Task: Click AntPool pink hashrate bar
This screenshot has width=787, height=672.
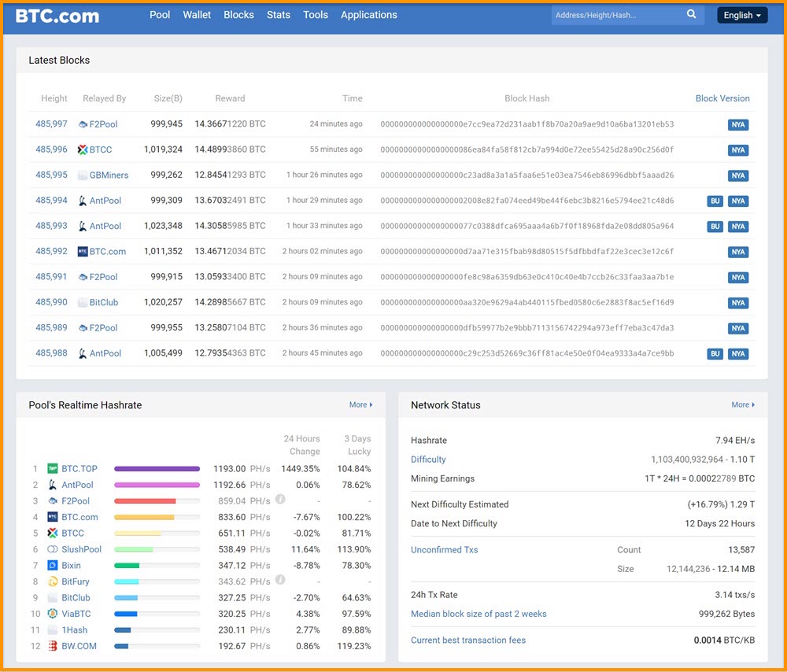Action: click(x=157, y=485)
